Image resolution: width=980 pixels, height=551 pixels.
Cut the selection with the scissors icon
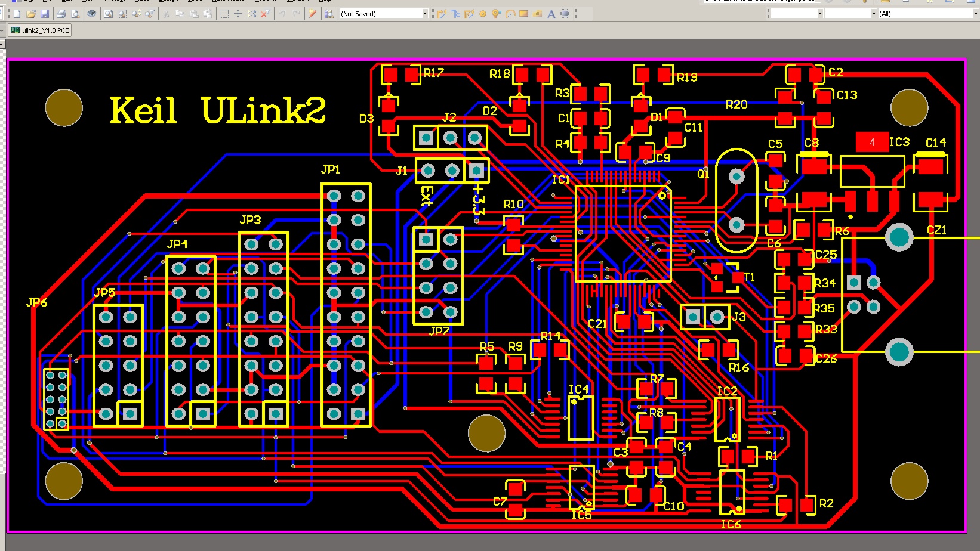pyautogui.click(x=166, y=14)
